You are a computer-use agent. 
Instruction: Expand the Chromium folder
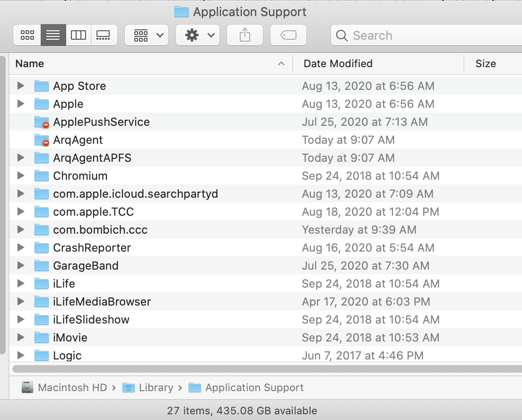[x=20, y=176]
